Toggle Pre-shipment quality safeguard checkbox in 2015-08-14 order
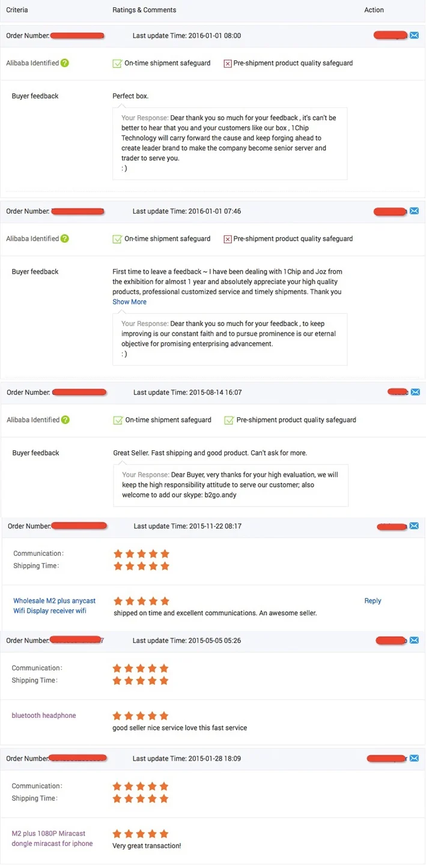Screen dimensions: 426x868 (x=229, y=420)
